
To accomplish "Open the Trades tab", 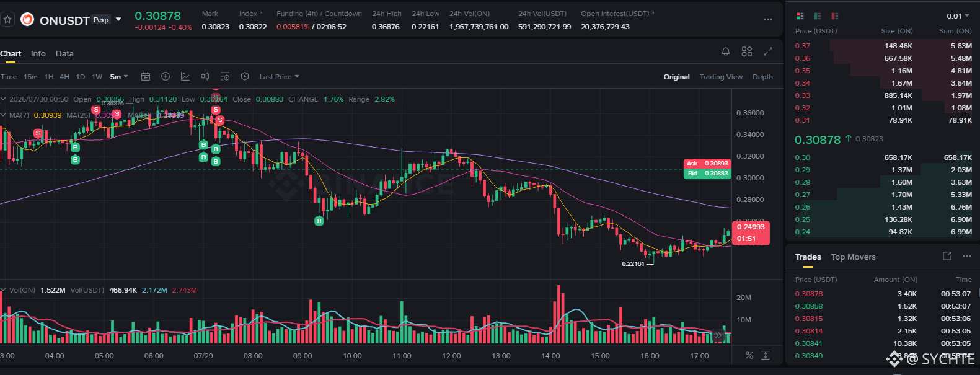I will point(808,257).
